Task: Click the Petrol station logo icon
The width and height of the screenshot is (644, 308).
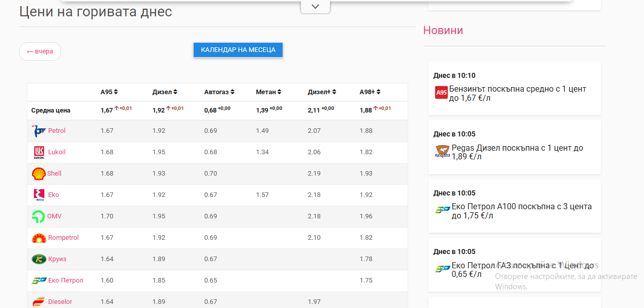Action: tap(39, 131)
